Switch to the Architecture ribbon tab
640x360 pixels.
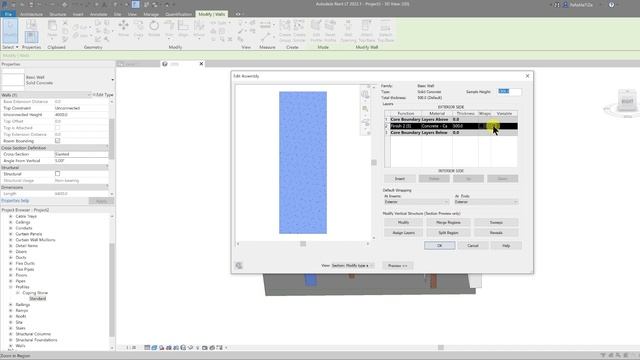click(31, 14)
